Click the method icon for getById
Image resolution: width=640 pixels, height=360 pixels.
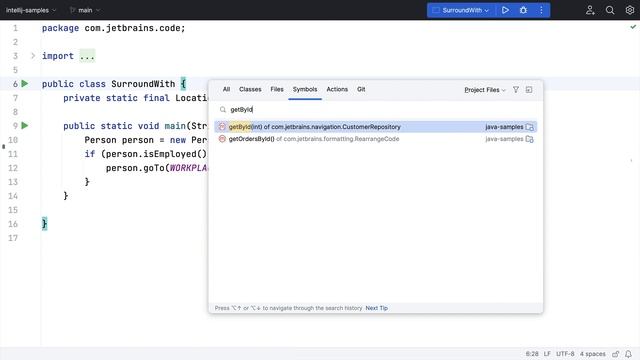[222, 127]
